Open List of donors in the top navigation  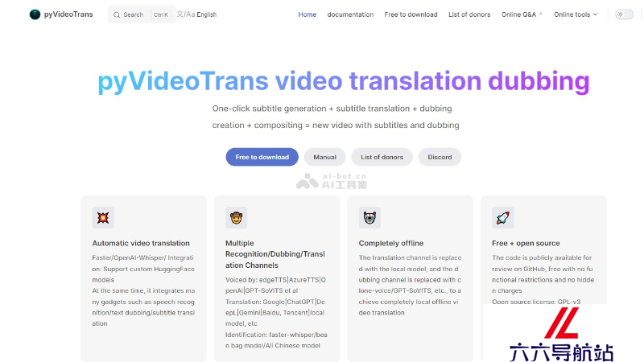pyautogui.click(x=469, y=14)
